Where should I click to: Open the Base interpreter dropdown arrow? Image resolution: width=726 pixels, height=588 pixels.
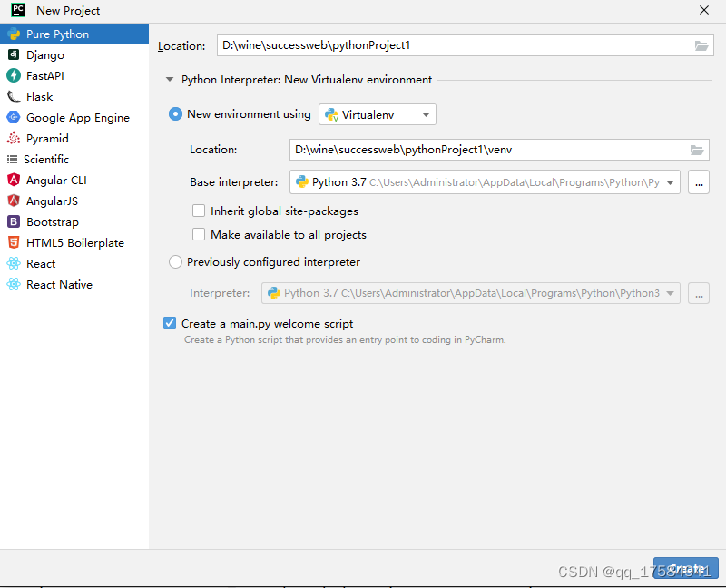tap(670, 182)
